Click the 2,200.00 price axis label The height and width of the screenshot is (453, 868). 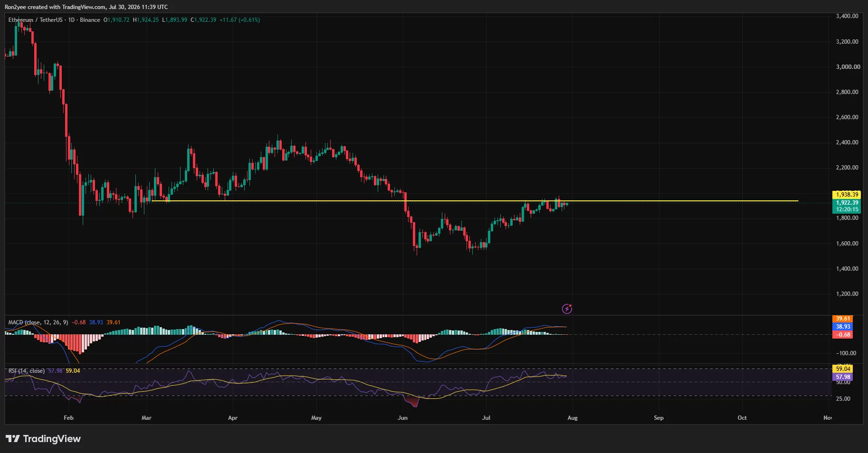click(x=847, y=168)
